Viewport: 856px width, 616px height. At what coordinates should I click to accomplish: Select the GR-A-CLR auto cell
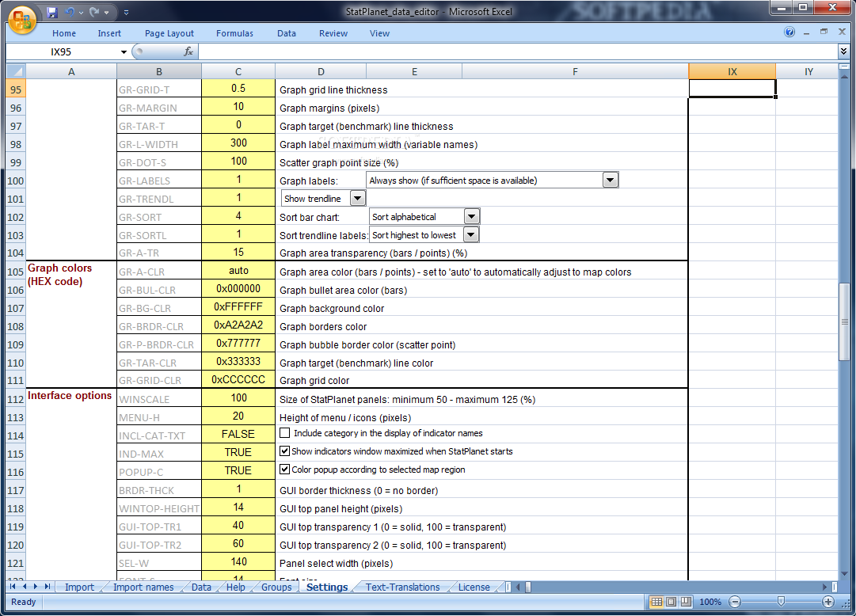pos(238,270)
